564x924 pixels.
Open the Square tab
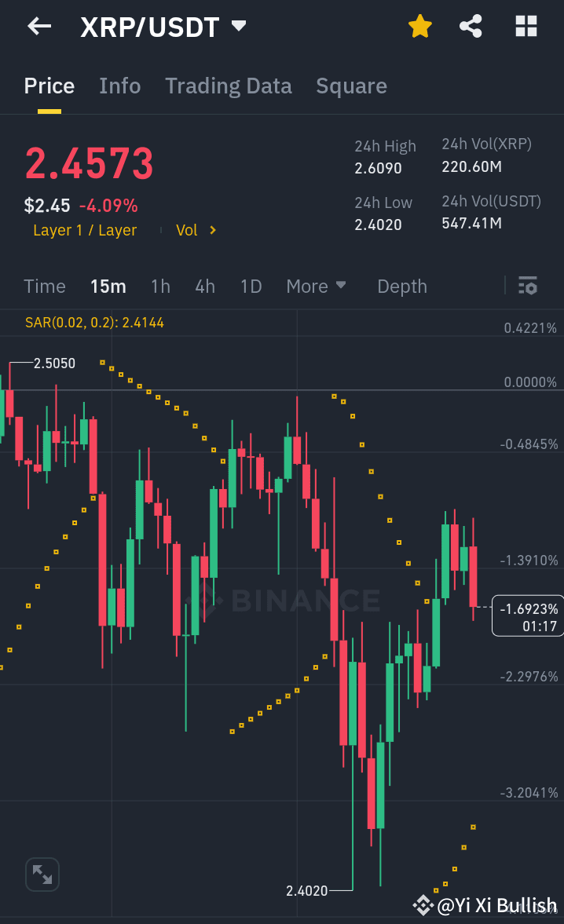351,86
